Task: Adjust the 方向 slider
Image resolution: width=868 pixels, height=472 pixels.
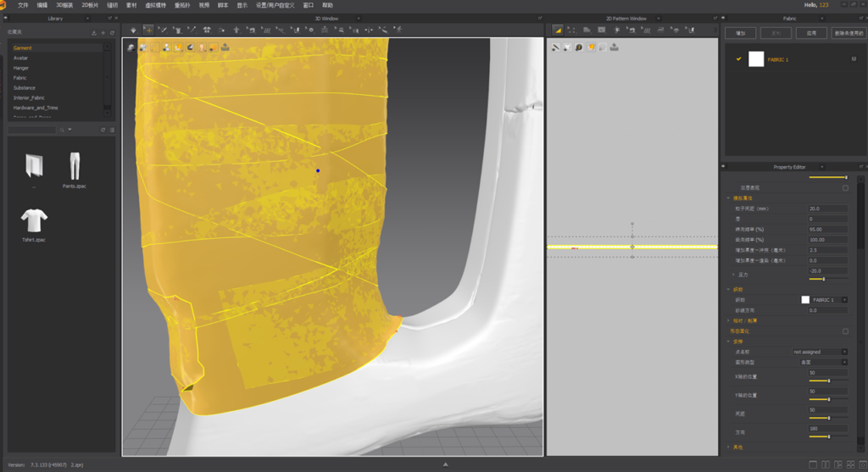Action: tap(827, 436)
